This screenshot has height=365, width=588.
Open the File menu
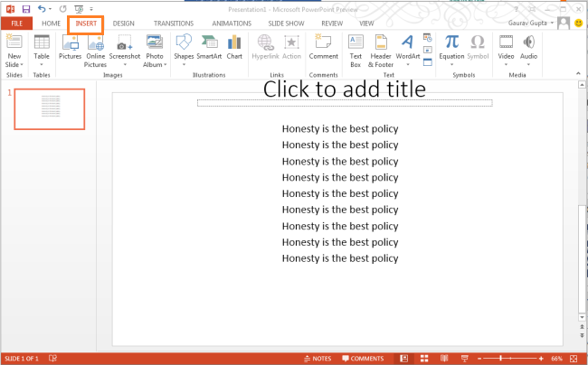pyautogui.click(x=16, y=23)
